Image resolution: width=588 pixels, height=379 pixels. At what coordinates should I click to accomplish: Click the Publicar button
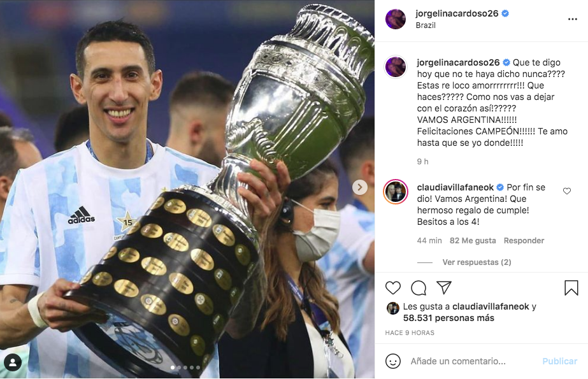click(x=559, y=361)
